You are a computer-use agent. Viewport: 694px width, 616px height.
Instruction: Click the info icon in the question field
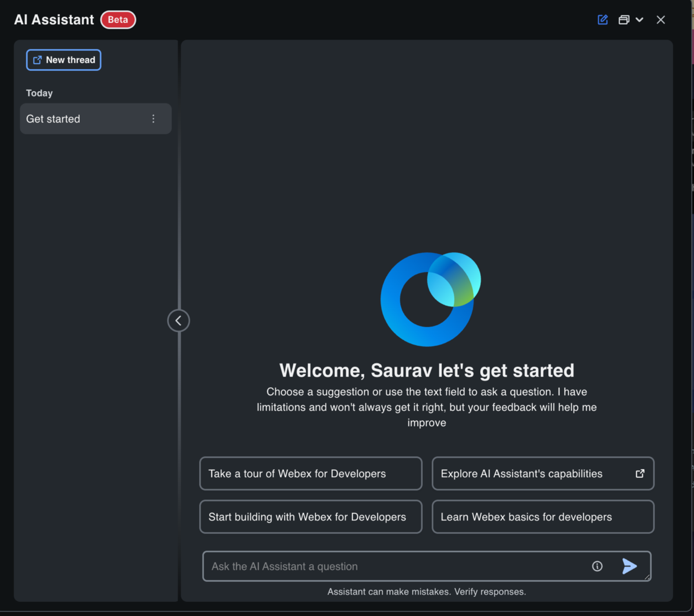click(597, 566)
